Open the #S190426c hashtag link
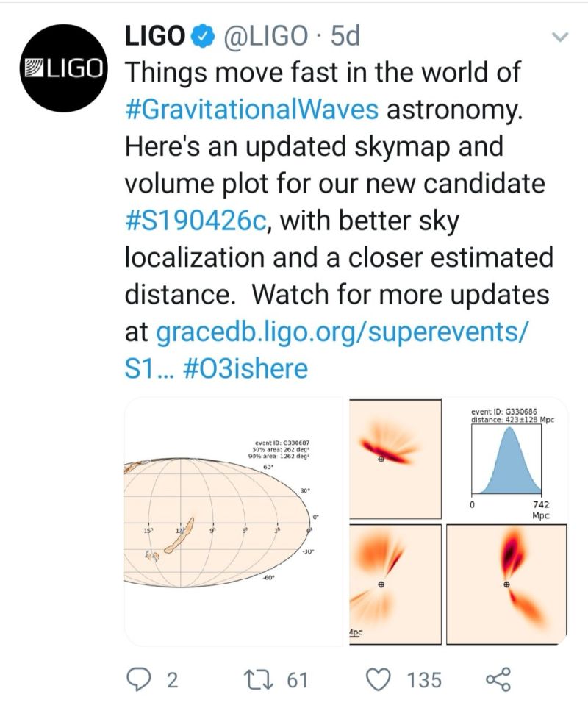Screen dimensions: 588x708 [197, 221]
